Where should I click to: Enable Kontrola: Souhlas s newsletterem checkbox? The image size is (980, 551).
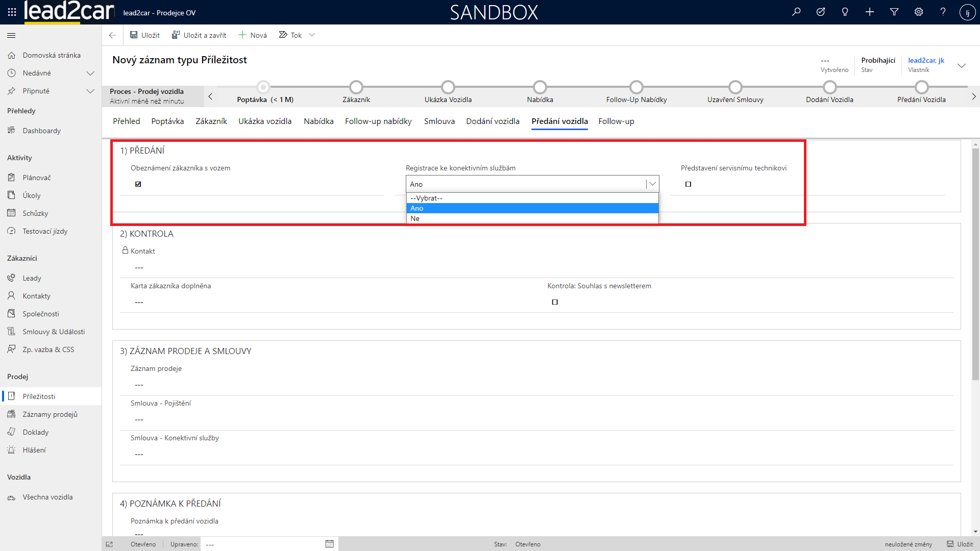click(555, 302)
